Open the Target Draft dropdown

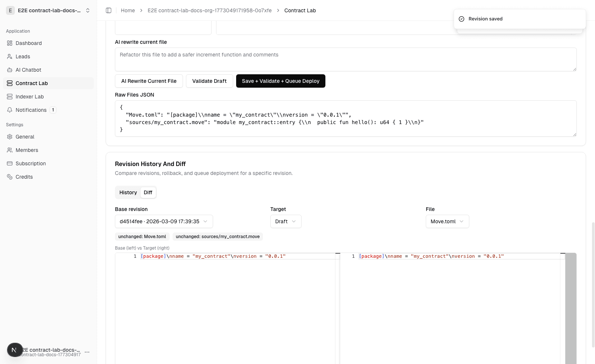pos(286,221)
